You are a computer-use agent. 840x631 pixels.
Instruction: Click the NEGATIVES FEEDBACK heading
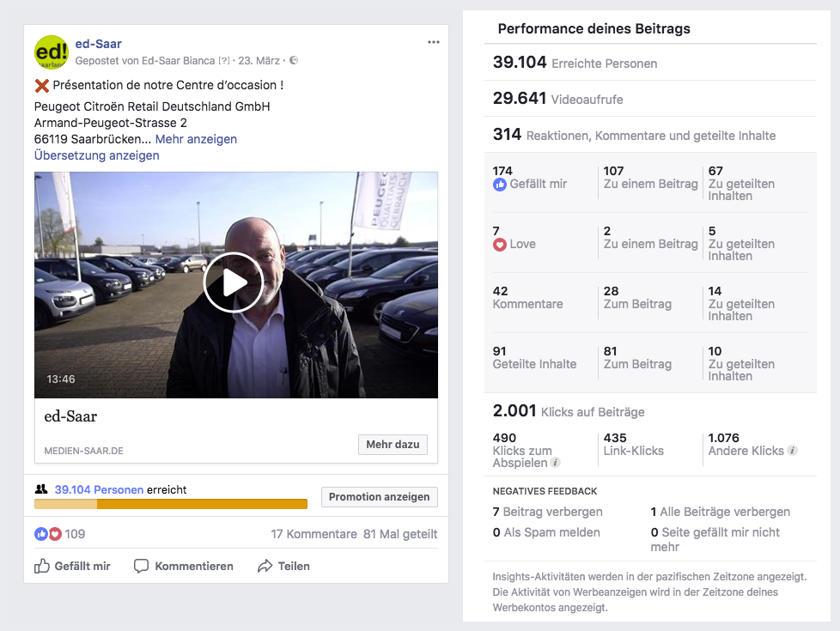(x=545, y=491)
